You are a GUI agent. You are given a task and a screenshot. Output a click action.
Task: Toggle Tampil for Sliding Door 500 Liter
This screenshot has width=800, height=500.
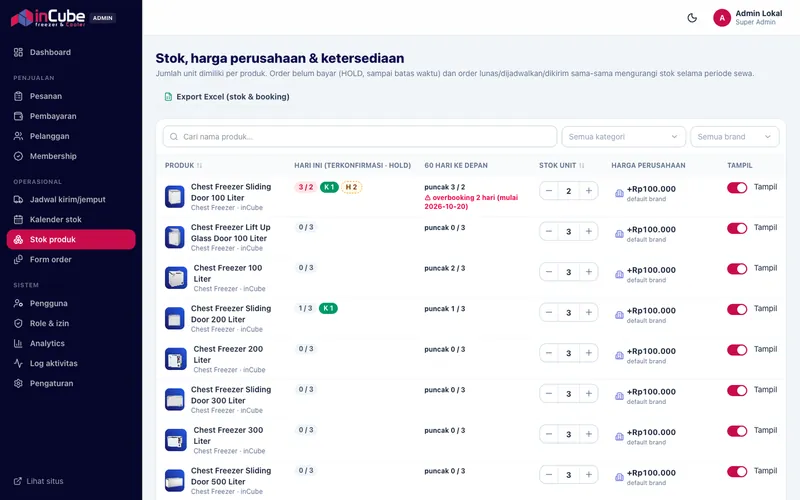click(x=737, y=471)
